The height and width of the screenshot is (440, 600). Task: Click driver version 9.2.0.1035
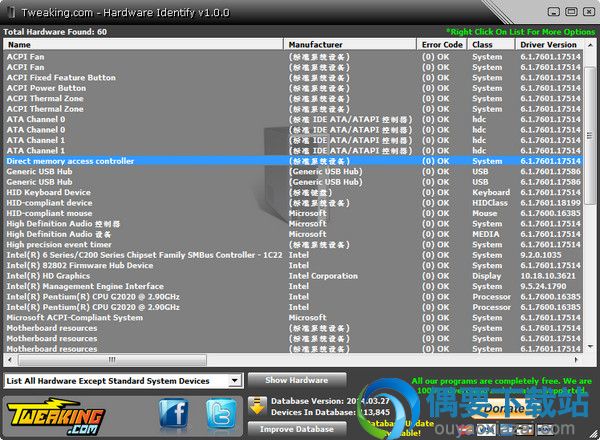click(541, 255)
